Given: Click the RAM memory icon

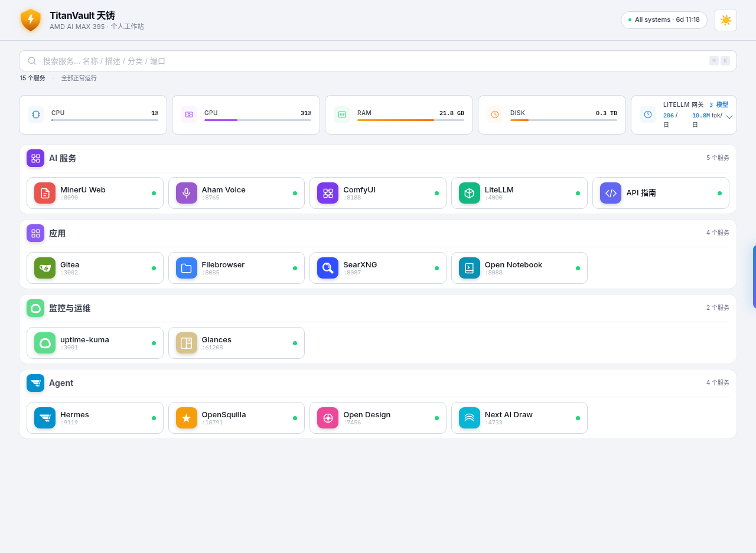Looking at the screenshot, I should (x=342, y=114).
